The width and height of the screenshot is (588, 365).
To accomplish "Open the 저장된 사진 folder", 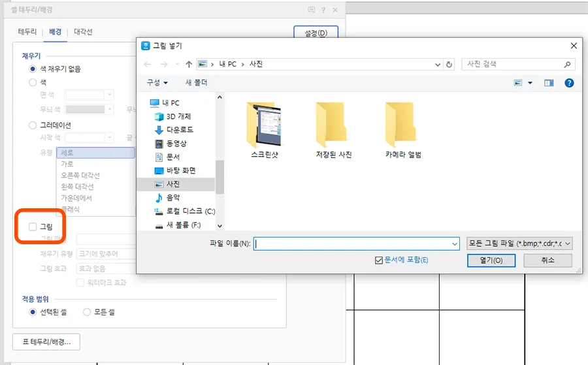I will point(334,130).
